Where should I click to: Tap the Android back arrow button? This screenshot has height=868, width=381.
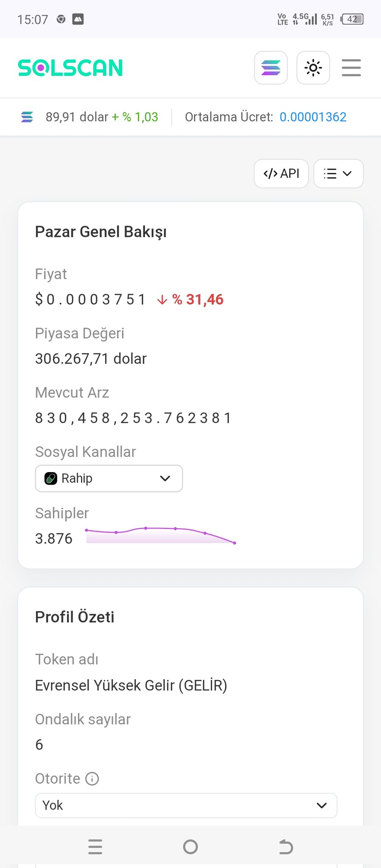click(286, 847)
